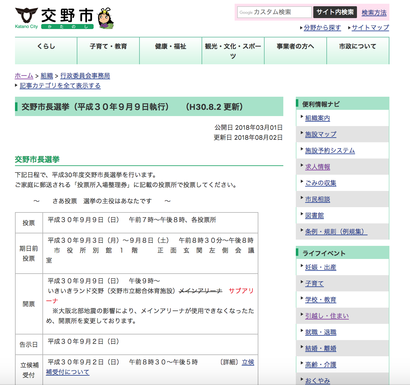Open the くらし navigation tab
The height and width of the screenshot is (385, 410).
pos(46,50)
